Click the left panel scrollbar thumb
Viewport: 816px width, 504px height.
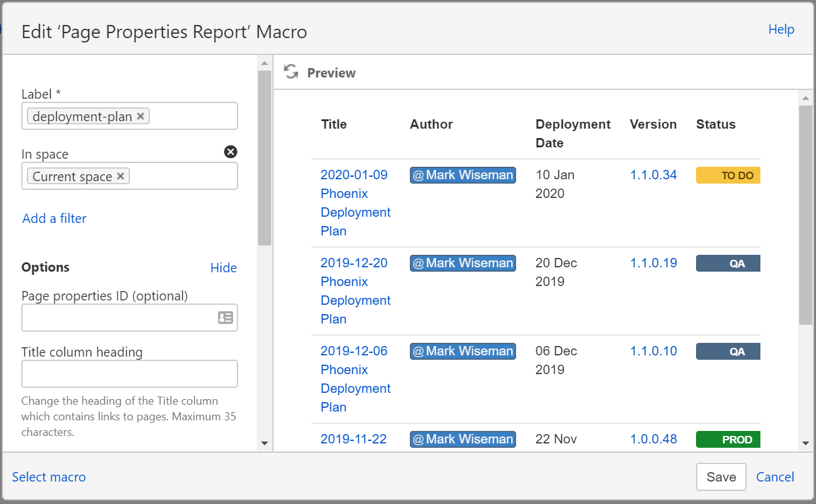tap(264, 157)
